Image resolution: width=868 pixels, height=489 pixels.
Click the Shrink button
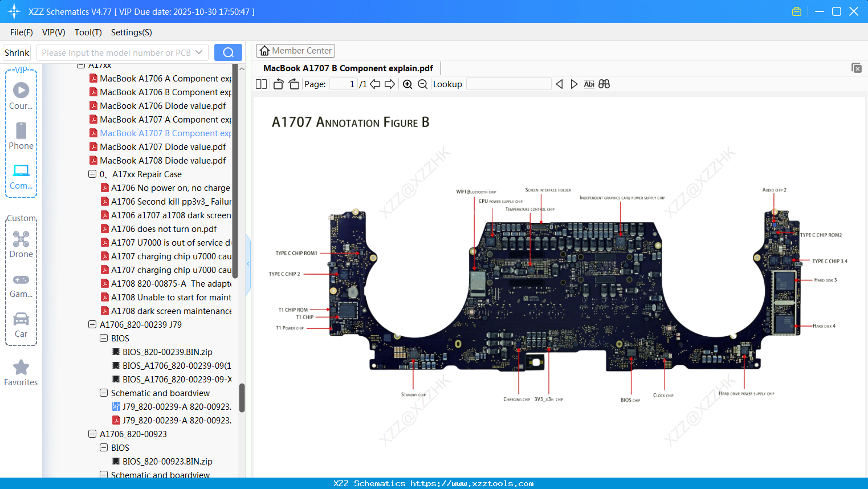point(17,52)
